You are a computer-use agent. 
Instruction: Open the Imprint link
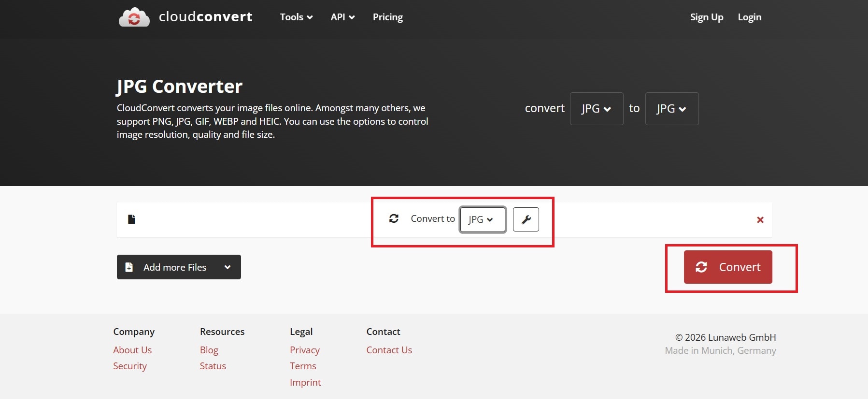pos(305,382)
